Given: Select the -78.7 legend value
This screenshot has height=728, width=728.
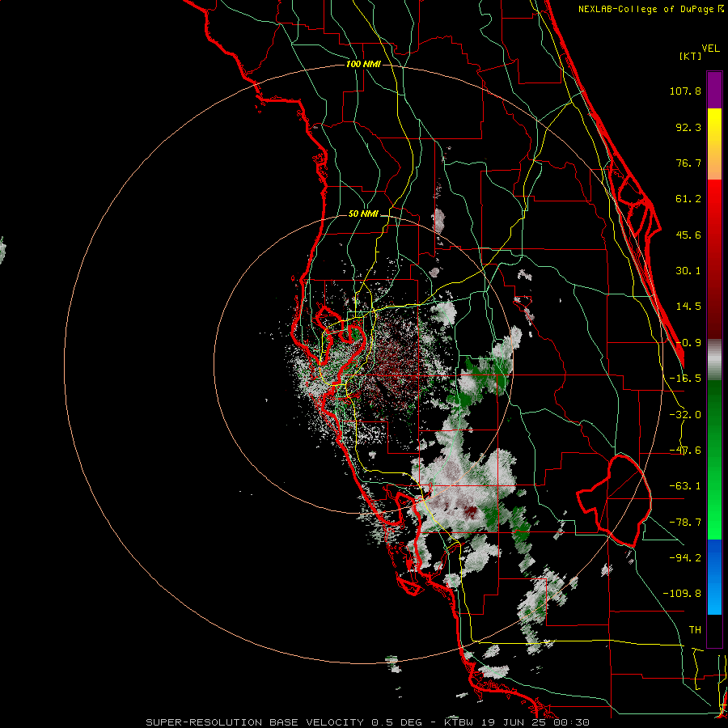Looking at the screenshot, I should (x=685, y=523).
